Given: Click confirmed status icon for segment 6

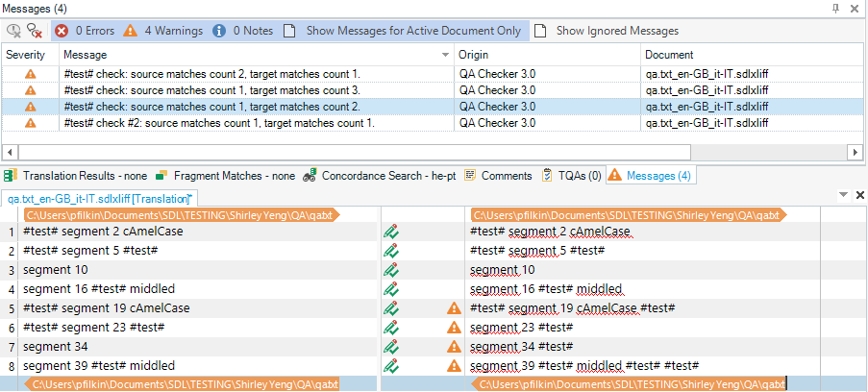Looking at the screenshot, I should (x=391, y=328).
